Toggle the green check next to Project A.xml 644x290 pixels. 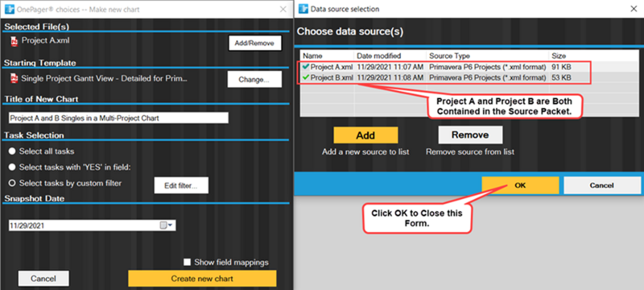(x=305, y=66)
